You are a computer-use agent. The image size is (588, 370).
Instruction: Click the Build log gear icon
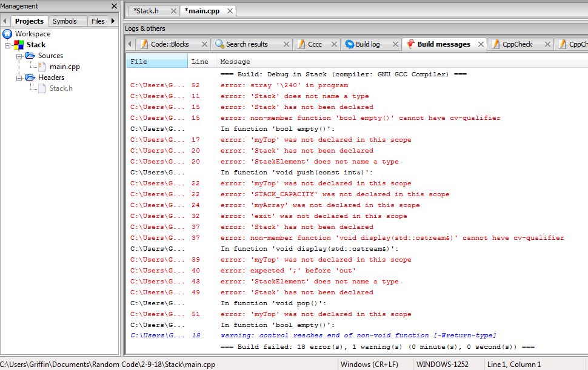tap(350, 44)
